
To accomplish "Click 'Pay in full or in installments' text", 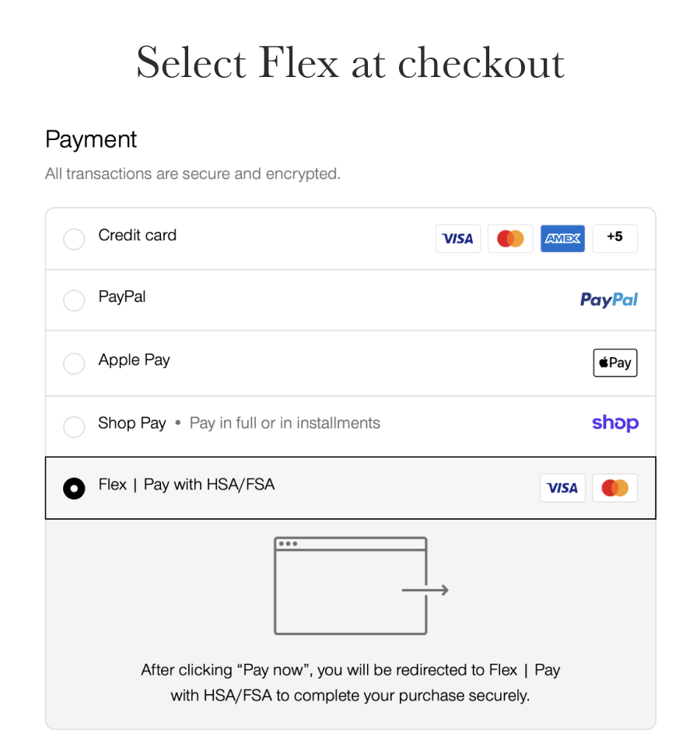I will tap(285, 423).
